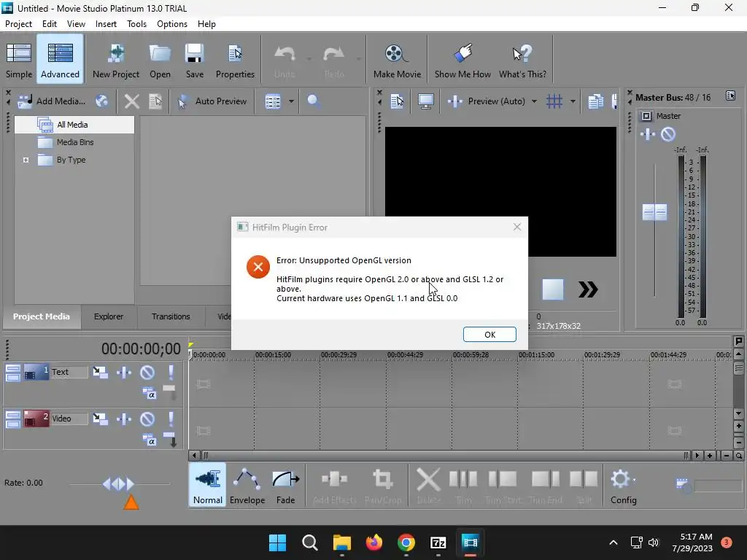
Task: Expand the By Type tree node
Action: [26, 160]
